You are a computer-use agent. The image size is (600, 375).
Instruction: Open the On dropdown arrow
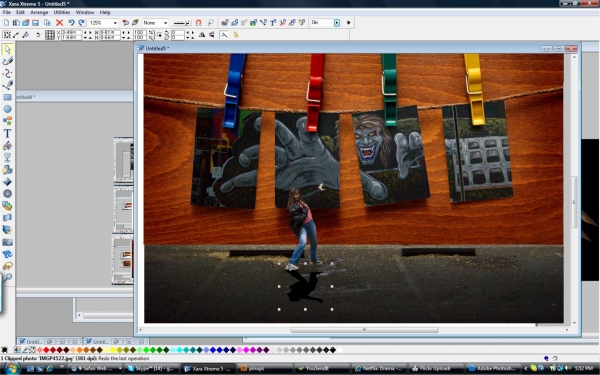click(x=337, y=23)
